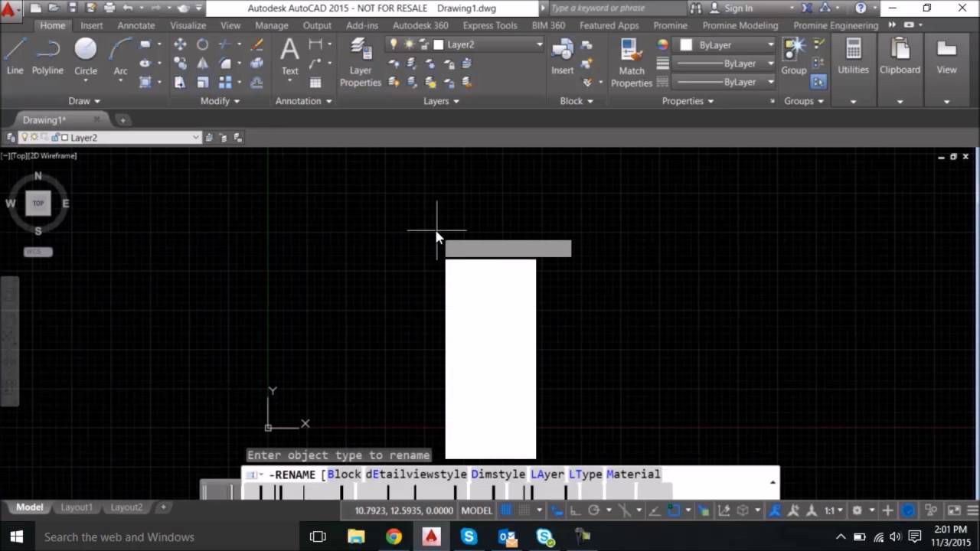
Task: Expand the Draw panel
Action: pos(84,101)
